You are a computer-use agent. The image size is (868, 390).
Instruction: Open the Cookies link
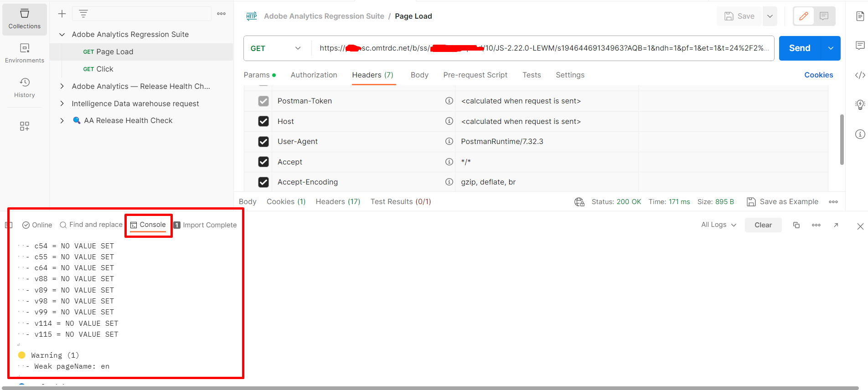pos(819,75)
